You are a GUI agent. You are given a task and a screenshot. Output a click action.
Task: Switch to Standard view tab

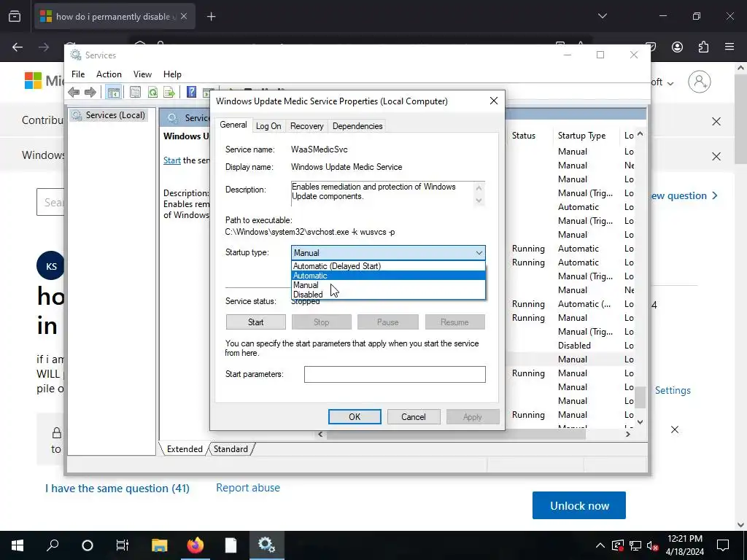coord(231,449)
